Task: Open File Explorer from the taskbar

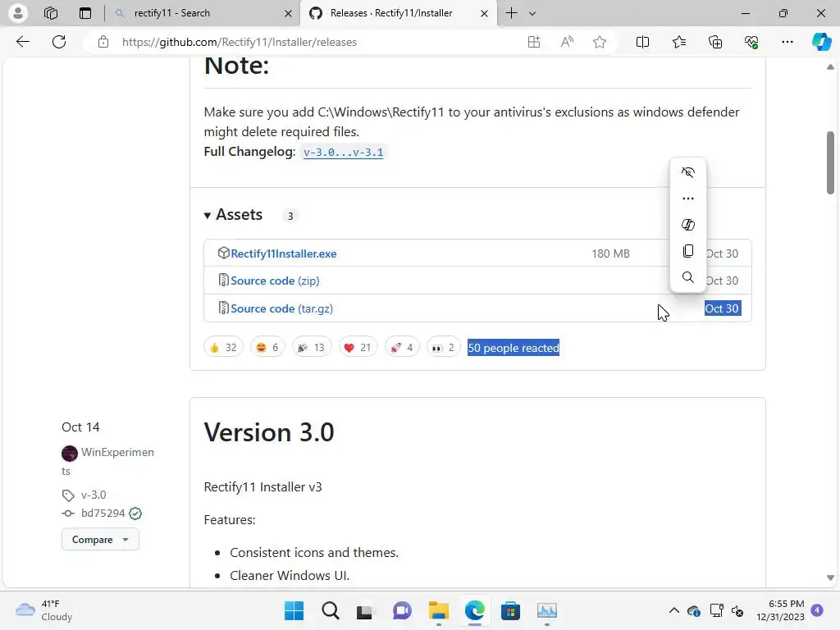Action: (x=438, y=610)
